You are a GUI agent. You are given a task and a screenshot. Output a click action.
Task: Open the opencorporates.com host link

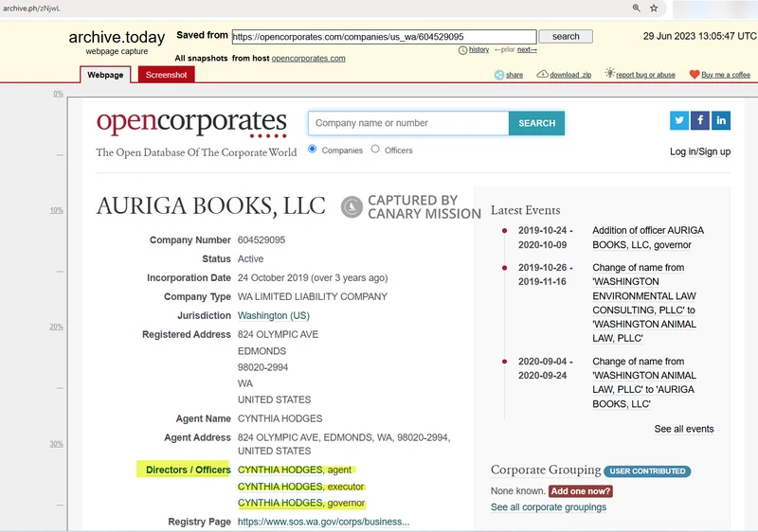point(309,59)
